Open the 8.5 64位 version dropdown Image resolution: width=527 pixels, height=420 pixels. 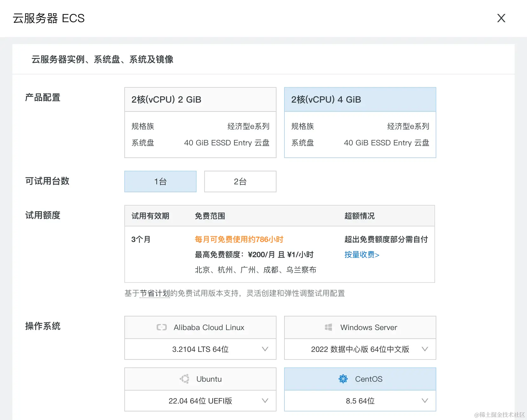point(360,401)
